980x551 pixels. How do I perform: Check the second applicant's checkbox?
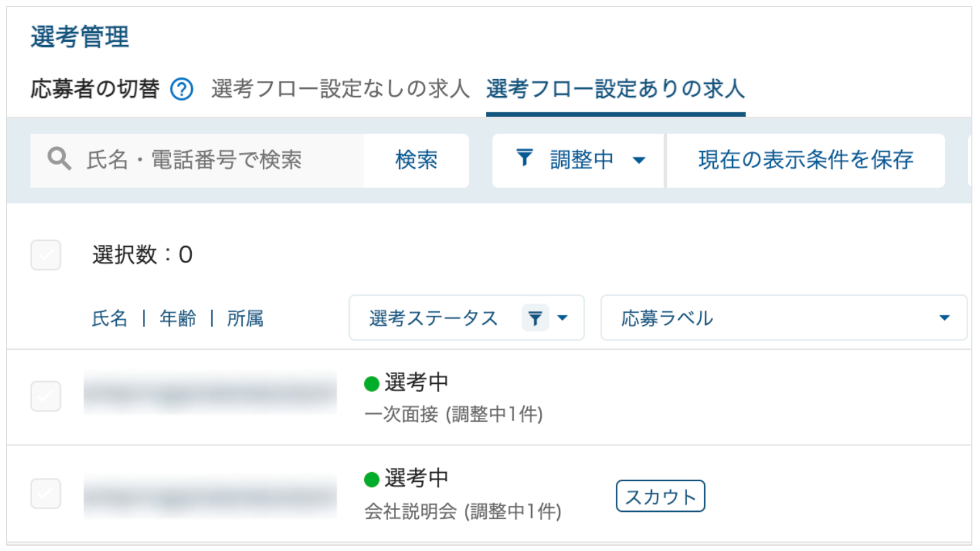click(x=46, y=494)
